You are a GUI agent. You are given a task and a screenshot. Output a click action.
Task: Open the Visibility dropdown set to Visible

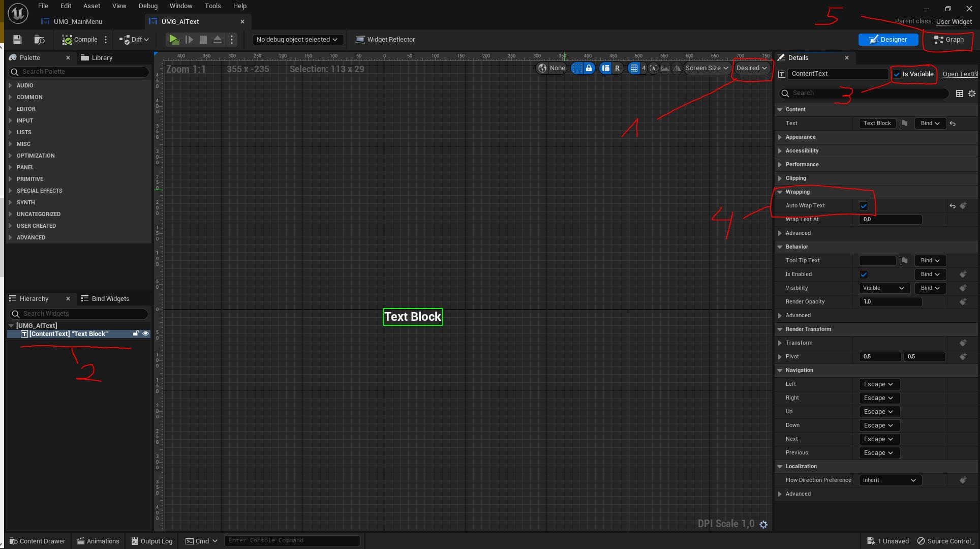click(x=883, y=288)
